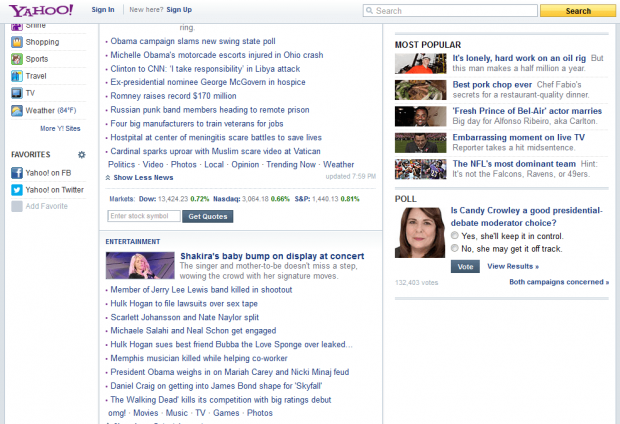This screenshot has height=424, width=620.
Task: Click the yellow Search button
Action: tap(578, 11)
